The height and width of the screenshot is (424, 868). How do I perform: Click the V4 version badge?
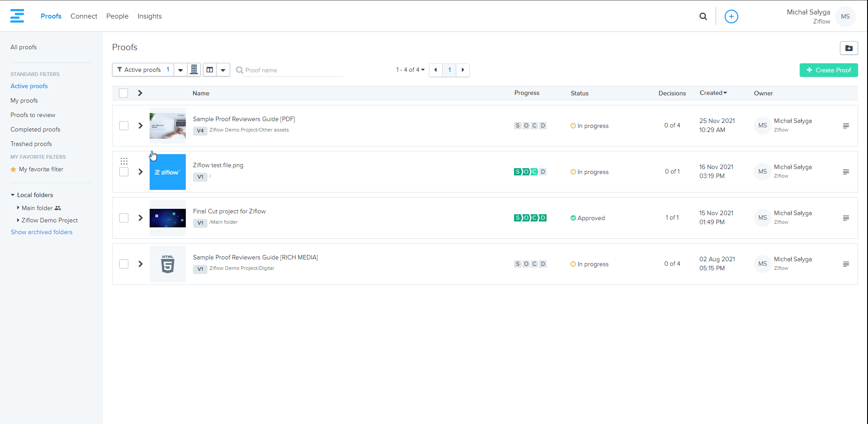(x=200, y=131)
